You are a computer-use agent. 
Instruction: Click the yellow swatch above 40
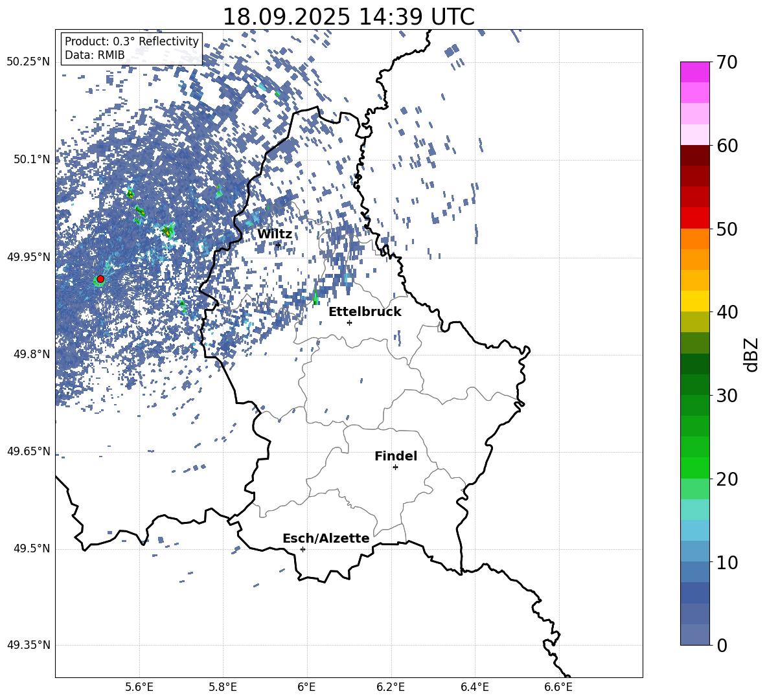pos(694,301)
